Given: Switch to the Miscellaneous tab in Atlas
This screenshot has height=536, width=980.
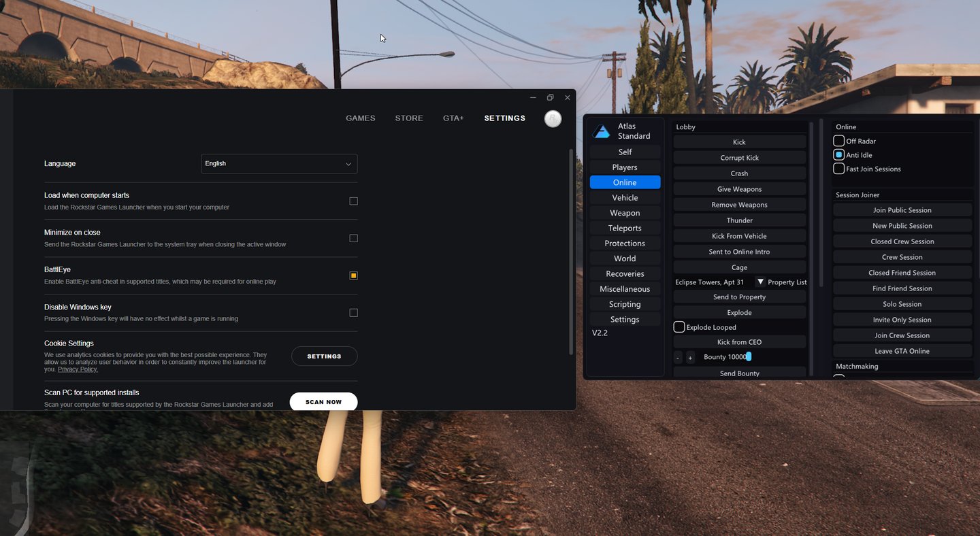Looking at the screenshot, I should click(x=625, y=289).
